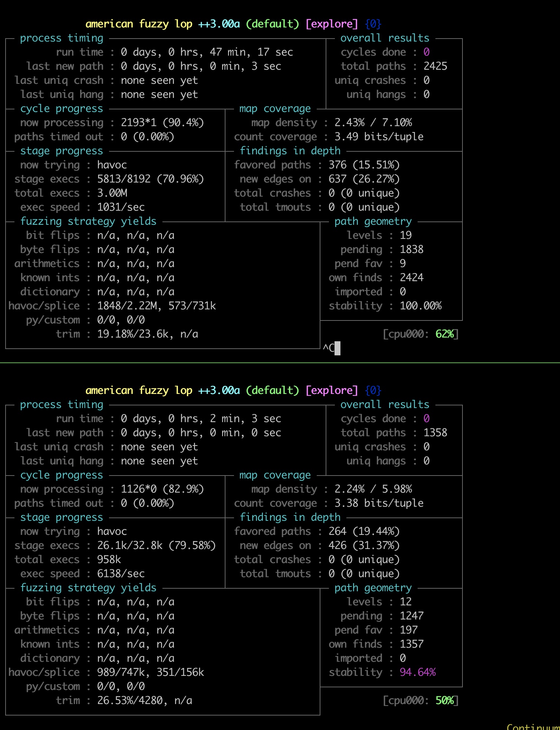Click count coverage 3.49 bits/tuple
Viewport: 560px width, 730px height.
point(379,137)
